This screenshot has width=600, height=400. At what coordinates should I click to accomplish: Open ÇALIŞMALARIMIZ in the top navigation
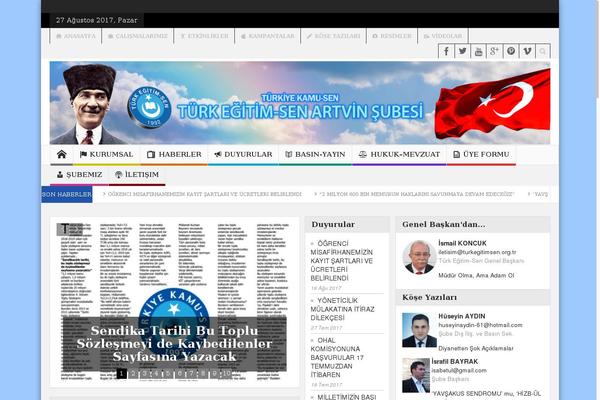[x=138, y=36]
